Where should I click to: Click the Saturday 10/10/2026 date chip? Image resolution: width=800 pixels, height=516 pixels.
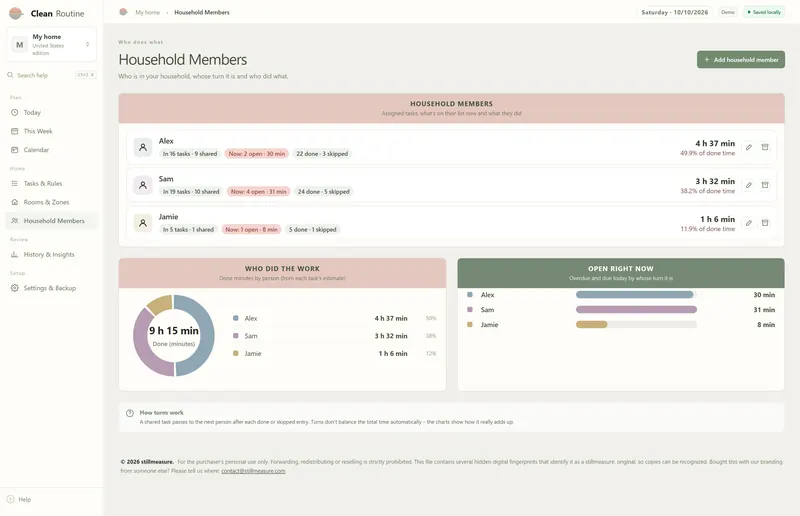(x=674, y=12)
